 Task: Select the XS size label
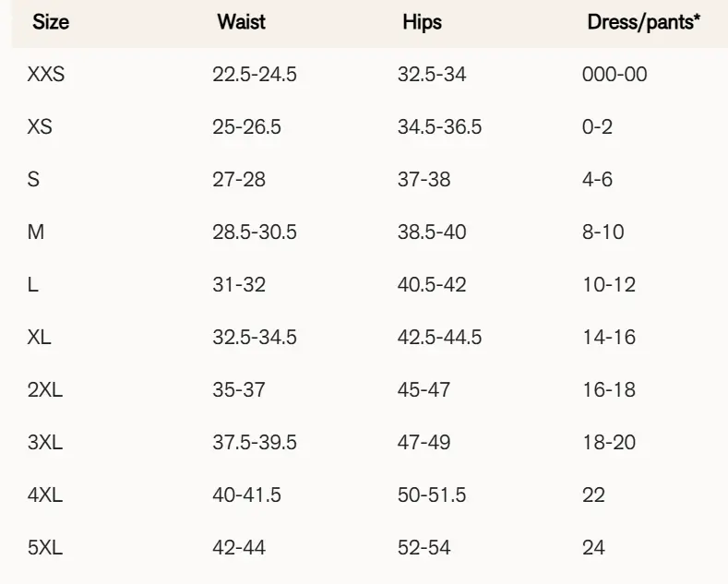[x=40, y=127]
